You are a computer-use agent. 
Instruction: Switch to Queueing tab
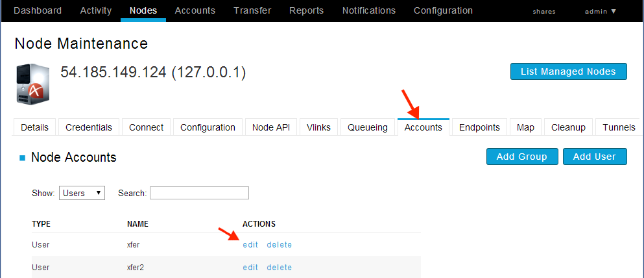click(368, 127)
